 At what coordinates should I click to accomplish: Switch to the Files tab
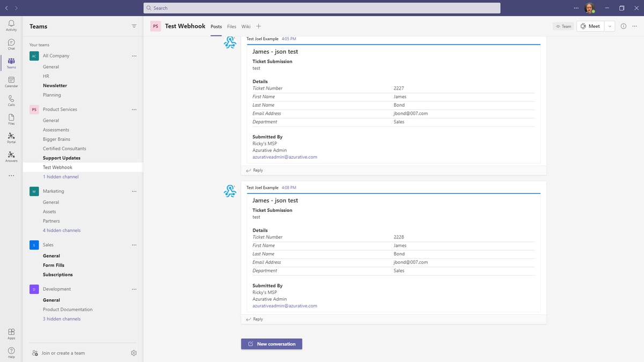231,26
